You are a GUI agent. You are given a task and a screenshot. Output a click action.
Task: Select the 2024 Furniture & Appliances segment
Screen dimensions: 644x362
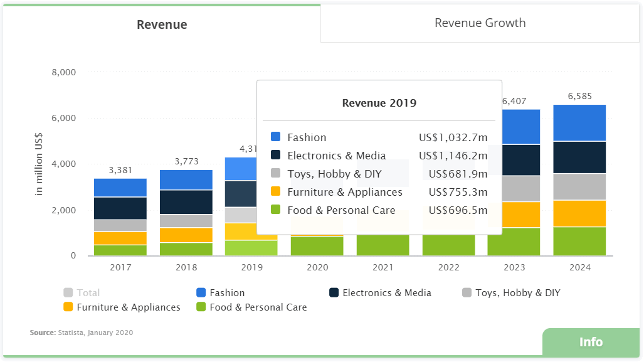(x=579, y=213)
